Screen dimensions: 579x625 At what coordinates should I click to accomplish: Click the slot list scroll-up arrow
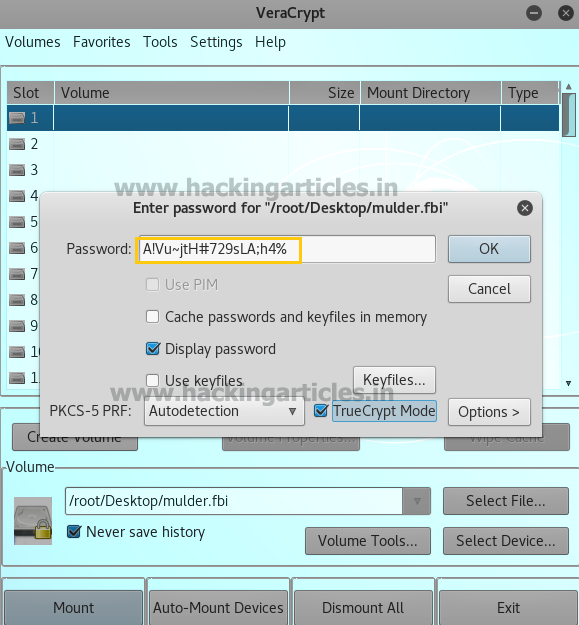569,86
